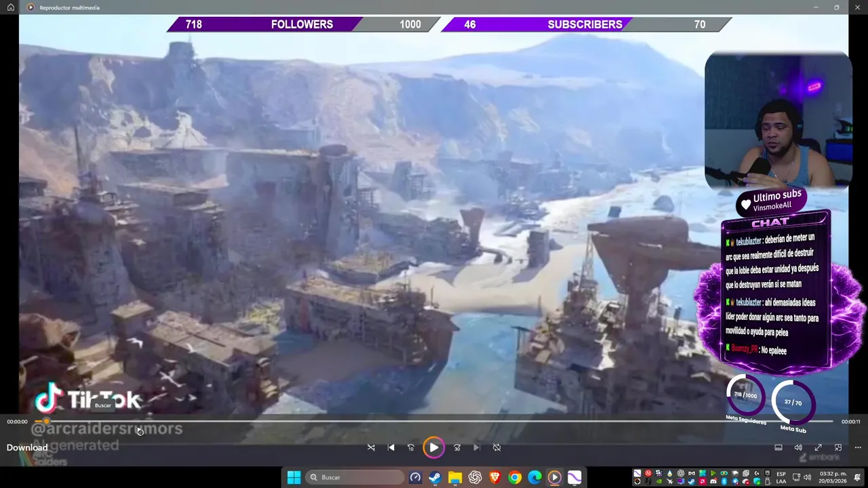Click the Steam tray icon

tap(692, 481)
